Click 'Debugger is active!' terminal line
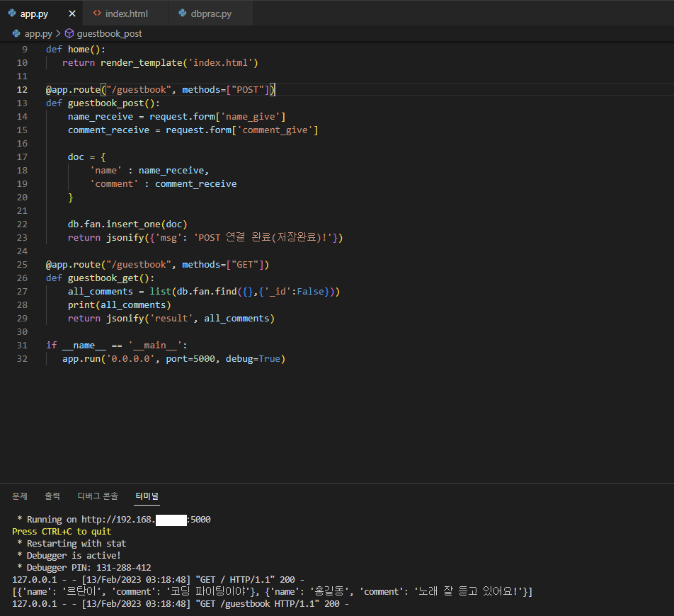Image resolution: width=674 pixels, height=616 pixels. pos(69,555)
